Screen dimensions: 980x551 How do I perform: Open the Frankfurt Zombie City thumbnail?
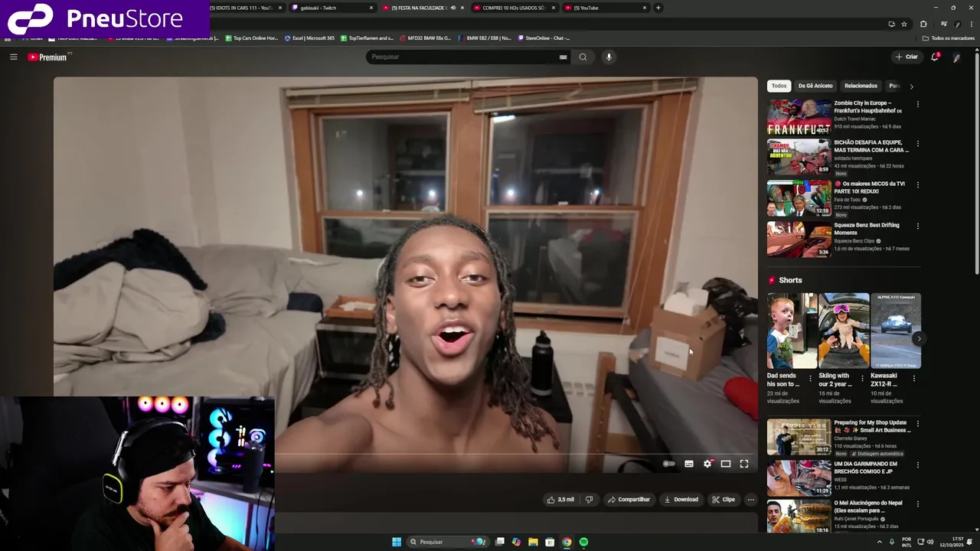click(799, 117)
